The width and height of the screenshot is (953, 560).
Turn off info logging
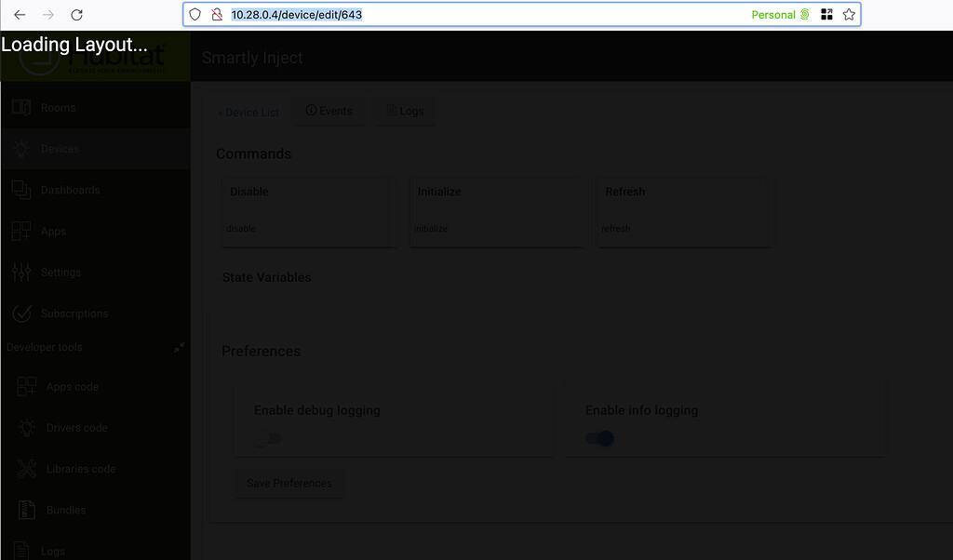[598, 438]
